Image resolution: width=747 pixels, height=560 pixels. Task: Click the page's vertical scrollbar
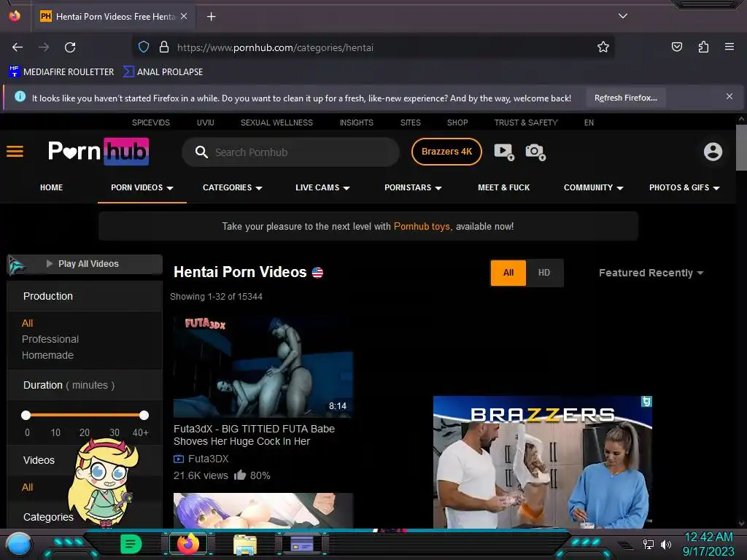tap(741, 147)
